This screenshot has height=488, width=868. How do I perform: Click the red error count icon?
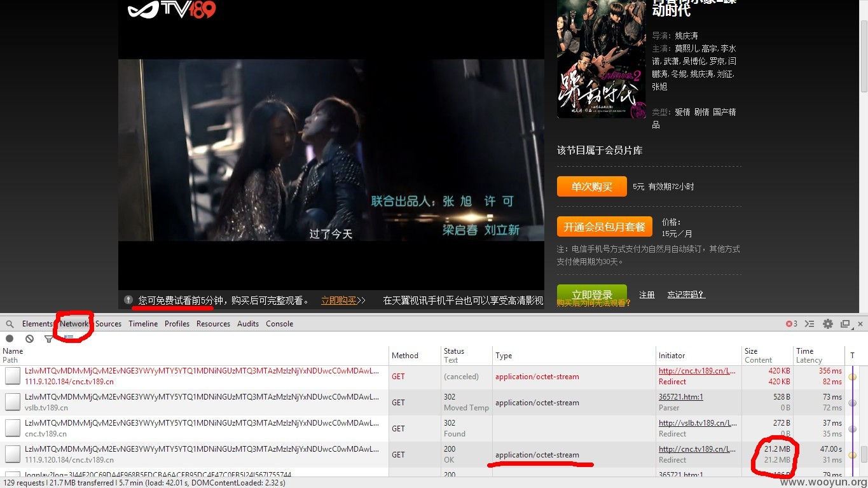[x=791, y=324]
